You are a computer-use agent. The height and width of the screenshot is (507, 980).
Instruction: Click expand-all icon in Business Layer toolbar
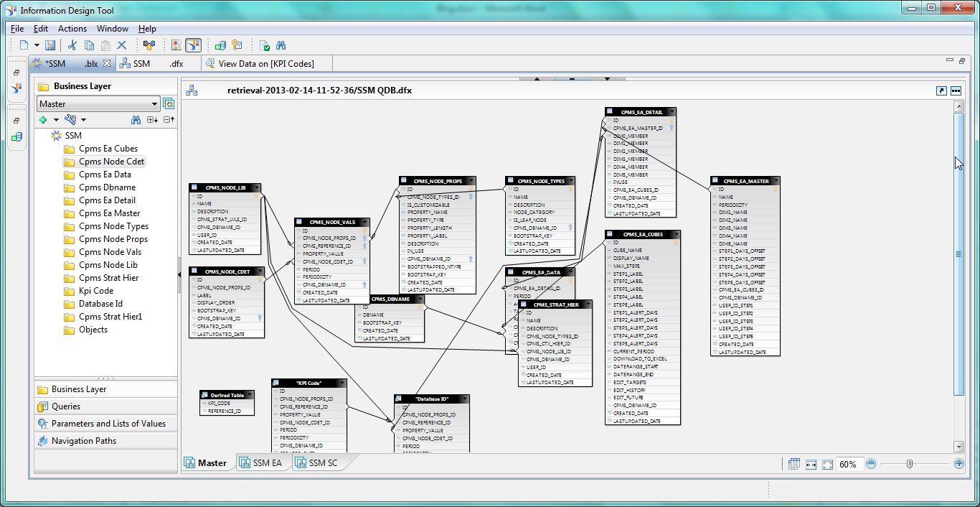point(152,120)
